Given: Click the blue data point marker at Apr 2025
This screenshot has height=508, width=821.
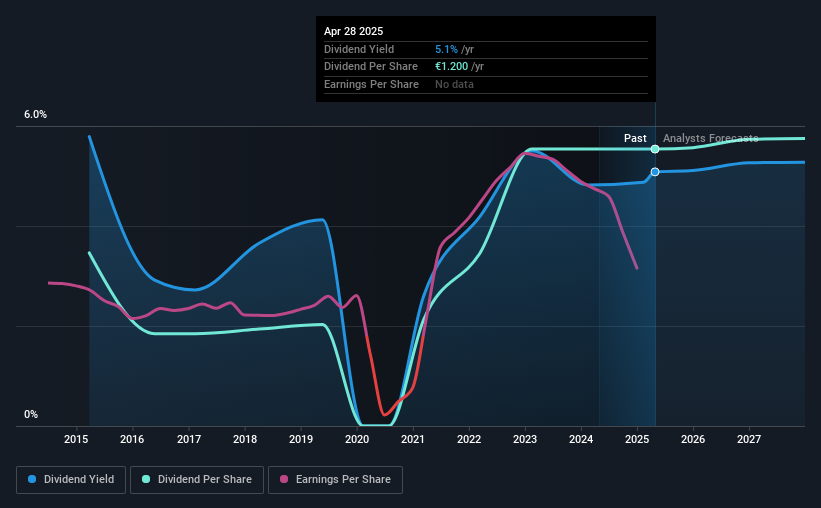Looking at the screenshot, I should coord(655,172).
